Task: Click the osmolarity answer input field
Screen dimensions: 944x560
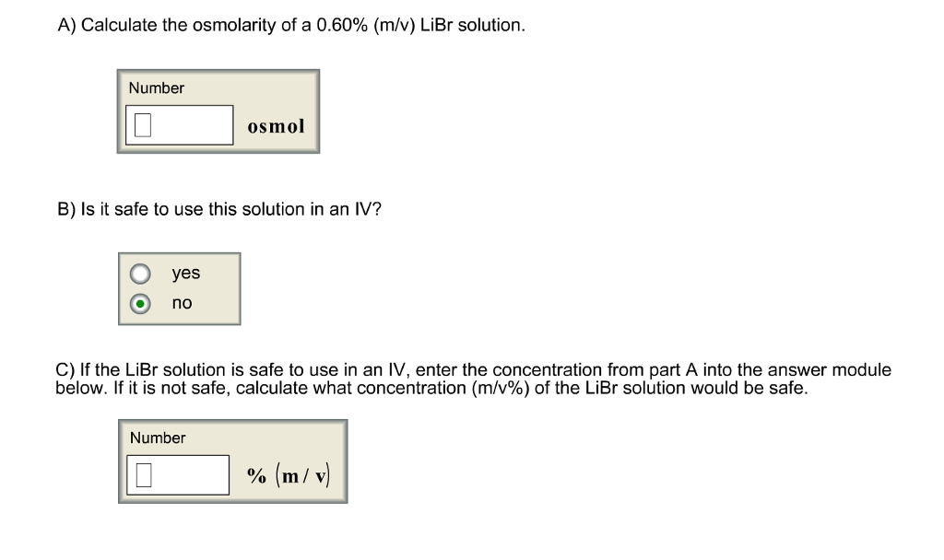Action: pos(180,124)
